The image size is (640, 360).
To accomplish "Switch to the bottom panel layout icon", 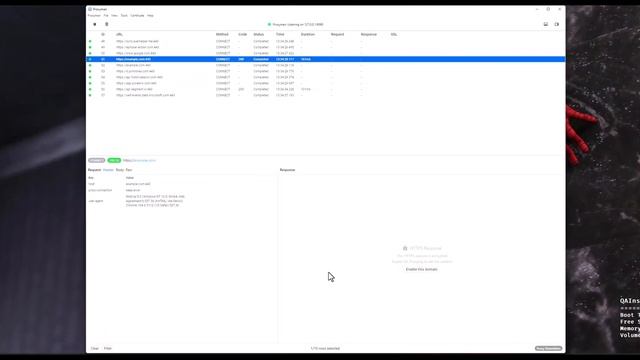I will [x=546, y=24].
